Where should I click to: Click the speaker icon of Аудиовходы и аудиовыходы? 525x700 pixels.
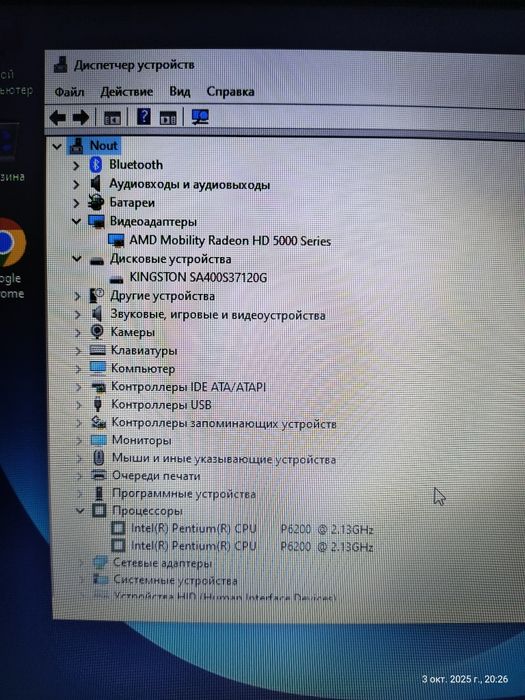pos(96,183)
